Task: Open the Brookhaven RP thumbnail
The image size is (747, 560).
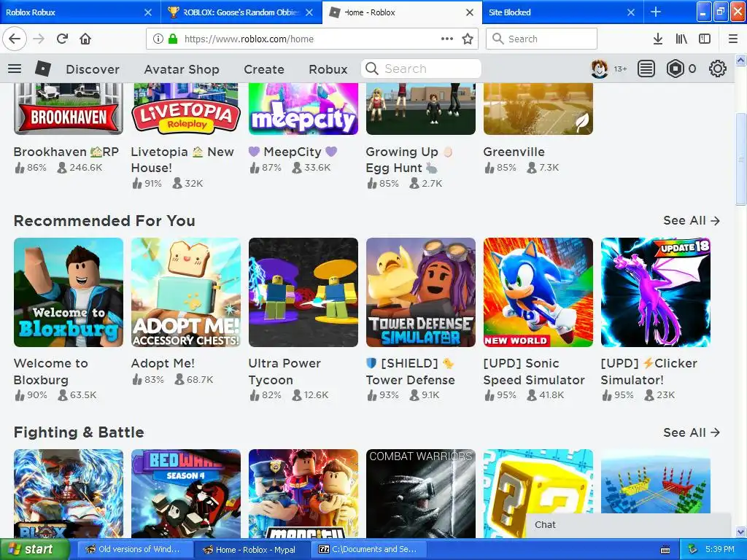Action: tap(69, 109)
